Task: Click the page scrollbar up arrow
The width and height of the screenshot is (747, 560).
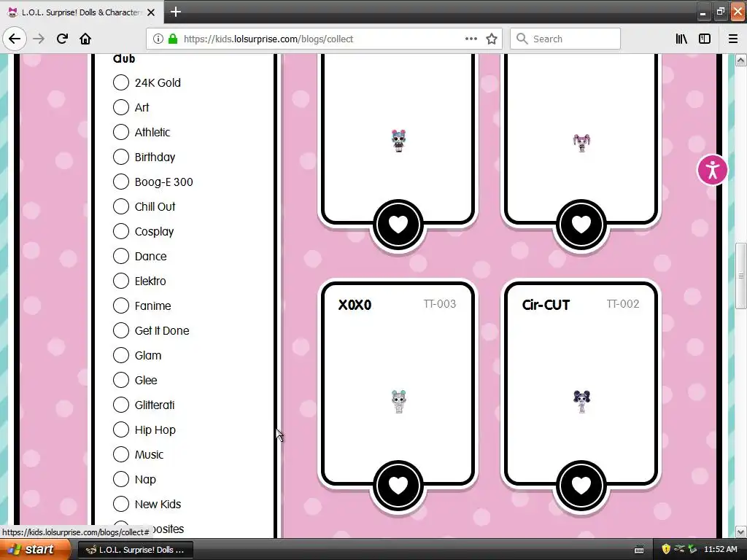Action: click(x=740, y=60)
